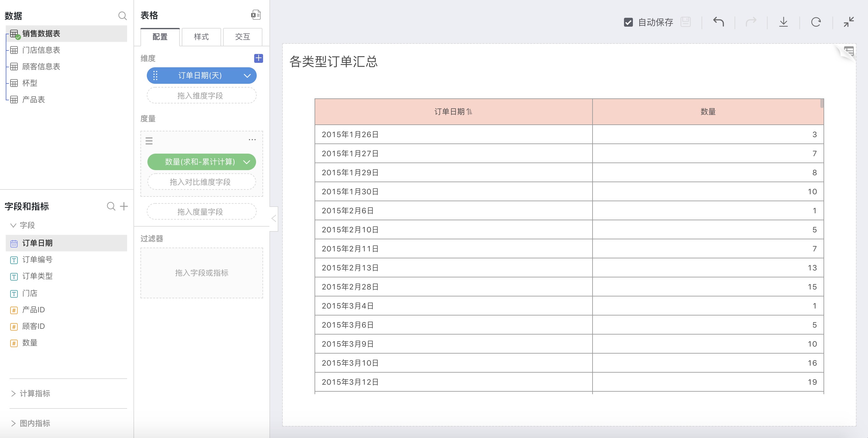Switch to the 样式 tab
This screenshot has width=868, height=438.
201,37
